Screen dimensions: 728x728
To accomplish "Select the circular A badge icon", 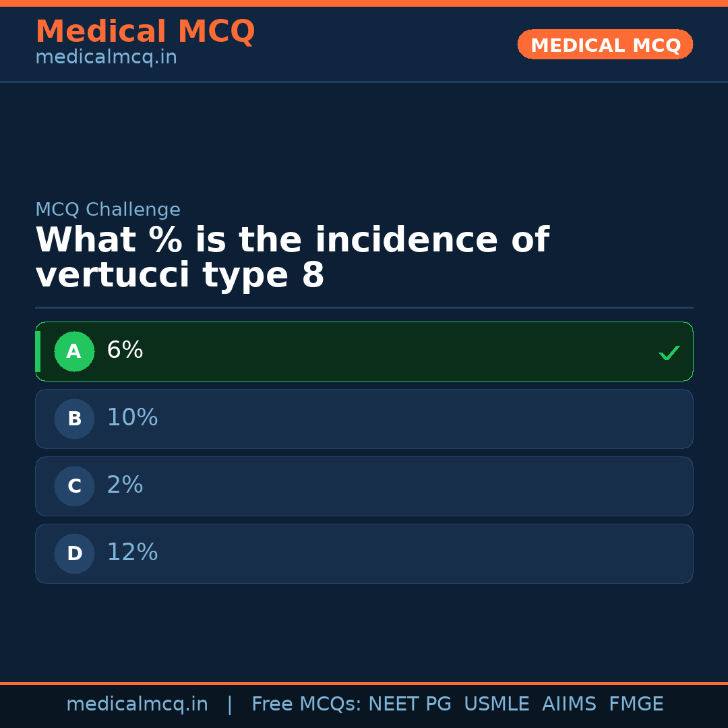I will pos(74,351).
